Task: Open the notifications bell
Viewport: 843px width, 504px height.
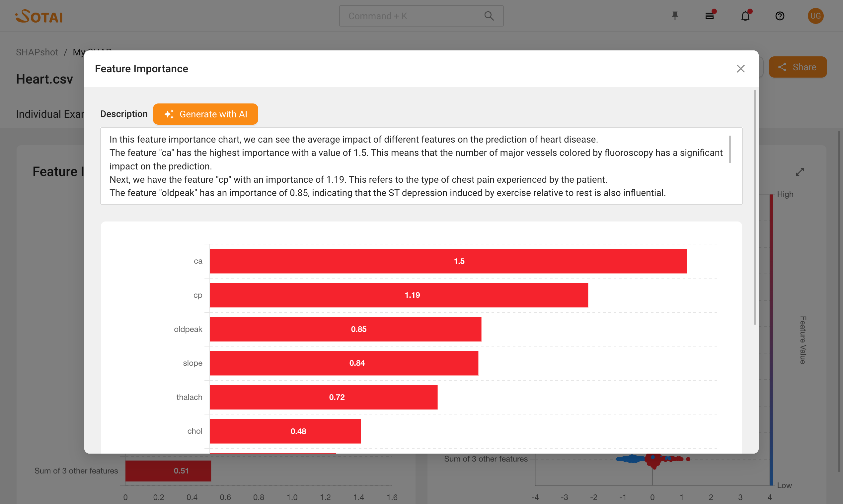Action: pos(745,16)
